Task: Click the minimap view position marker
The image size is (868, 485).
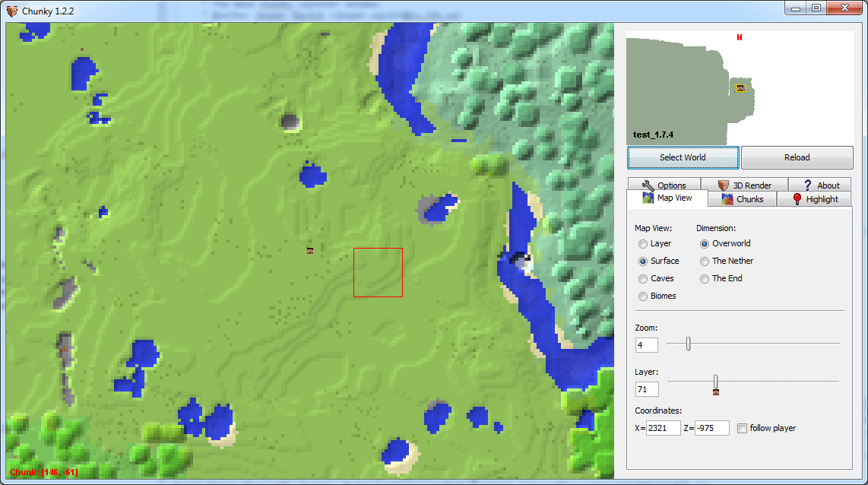Action: 740,88
